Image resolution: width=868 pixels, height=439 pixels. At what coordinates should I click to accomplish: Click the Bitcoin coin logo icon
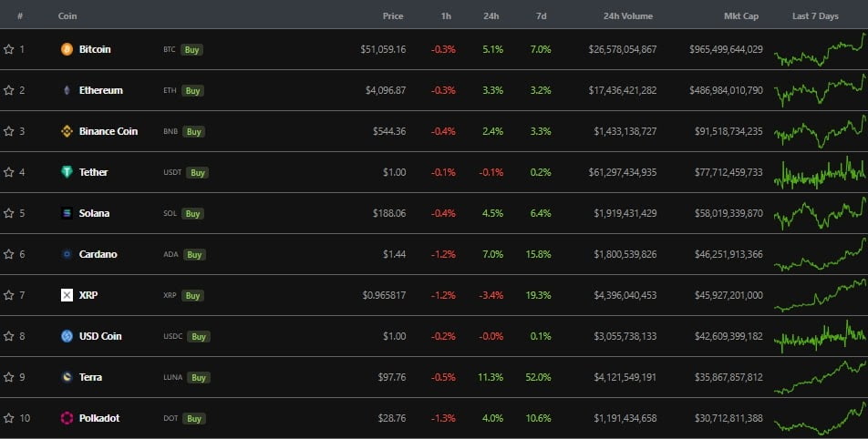click(x=67, y=49)
